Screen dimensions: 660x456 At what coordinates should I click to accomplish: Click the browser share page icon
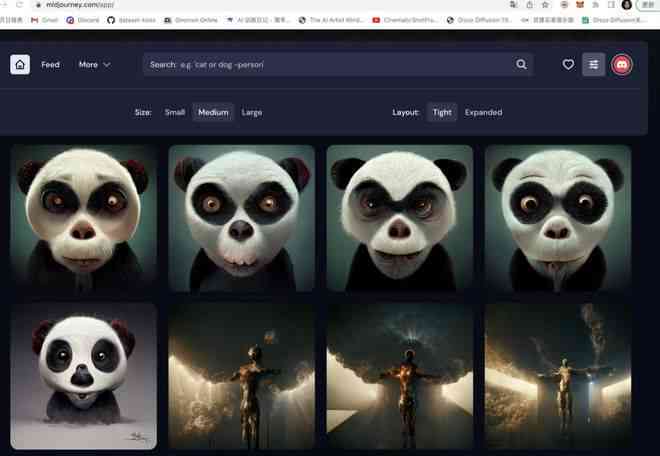point(530,5)
